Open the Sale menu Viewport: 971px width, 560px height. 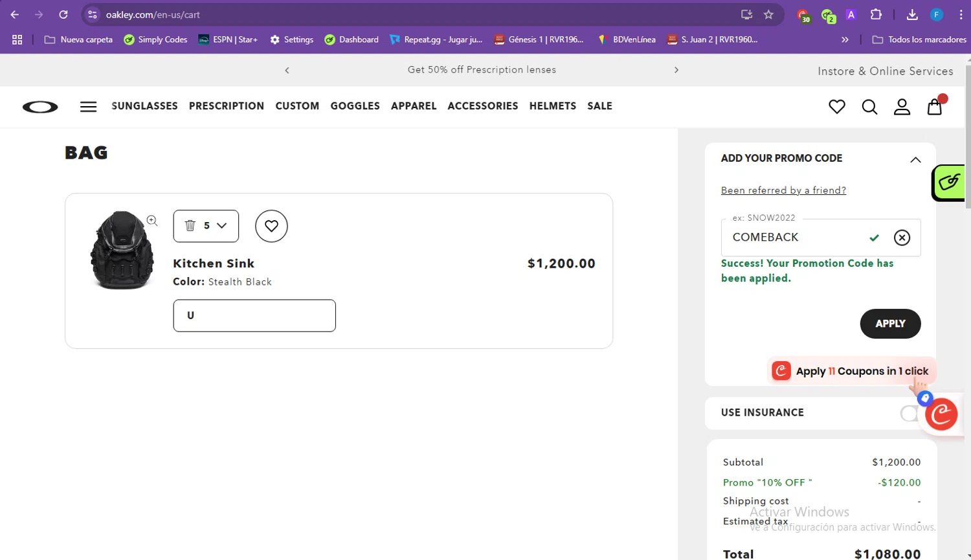pos(600,106)
